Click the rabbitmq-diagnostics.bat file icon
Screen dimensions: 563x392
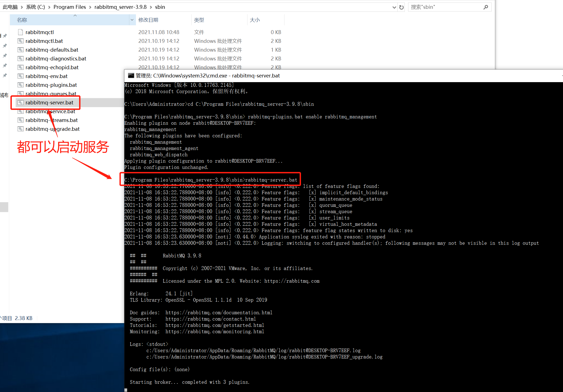click(x=21, y=59)
